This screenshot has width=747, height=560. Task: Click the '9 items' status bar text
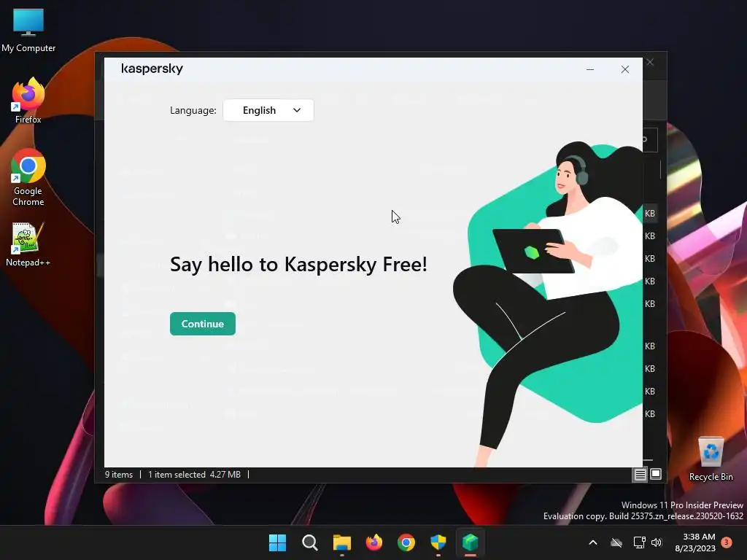point(119,474)
